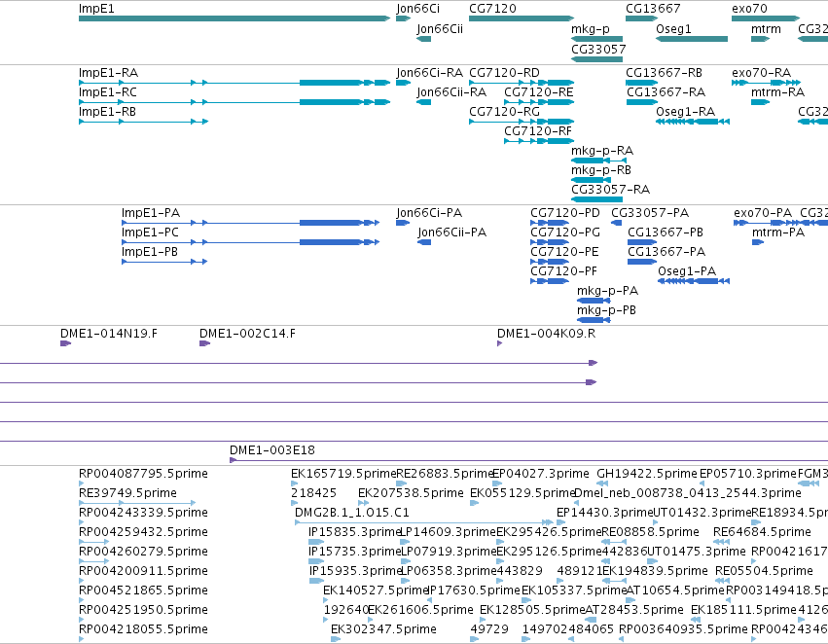This screenshot has width=828, height=644.
Task: Click the mkg-p gene label
Action: coord(590,29)
